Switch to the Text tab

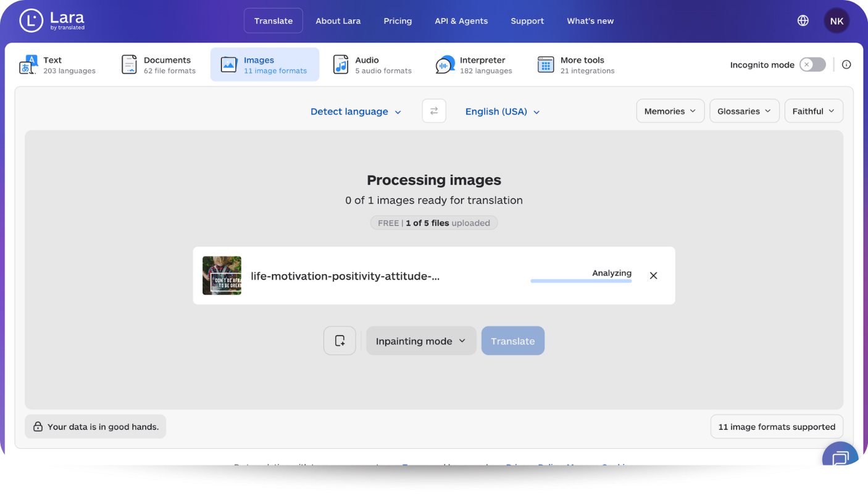click(57, 65)
